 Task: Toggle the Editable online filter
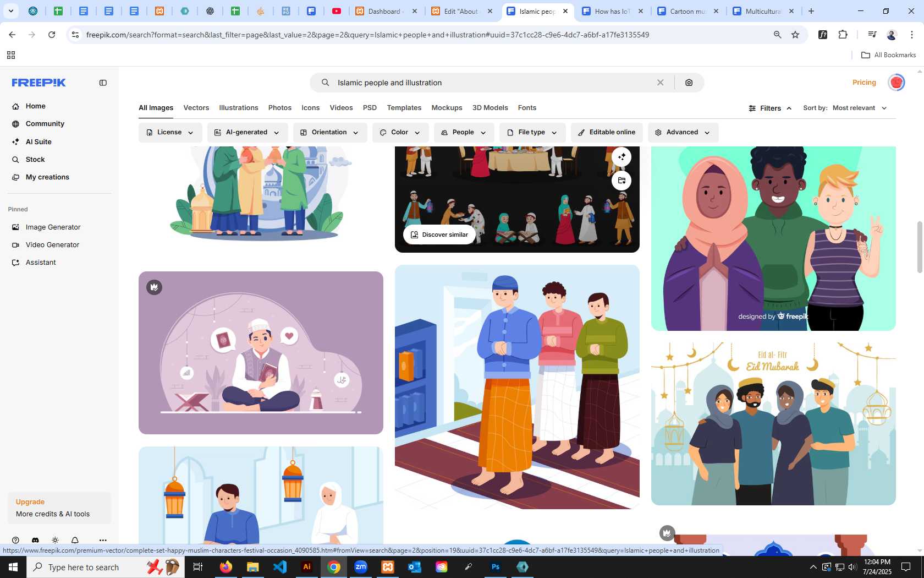pyautogui.click(x=607, y=133)
